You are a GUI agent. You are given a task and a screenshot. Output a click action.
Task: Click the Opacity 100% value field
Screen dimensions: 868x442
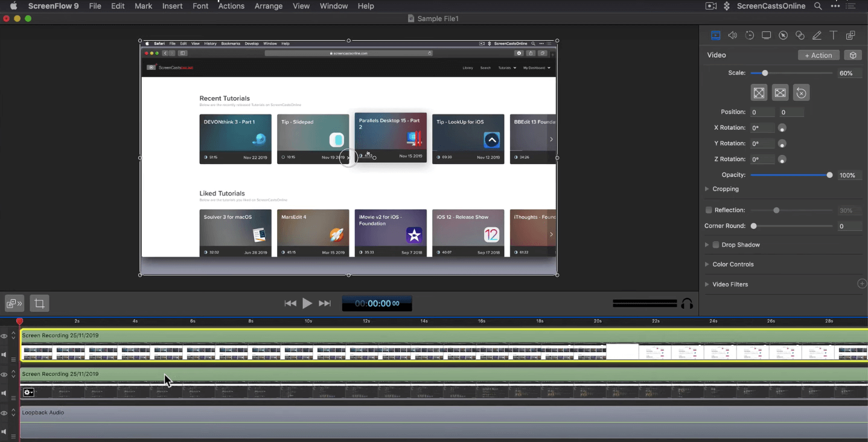(849, 175)
